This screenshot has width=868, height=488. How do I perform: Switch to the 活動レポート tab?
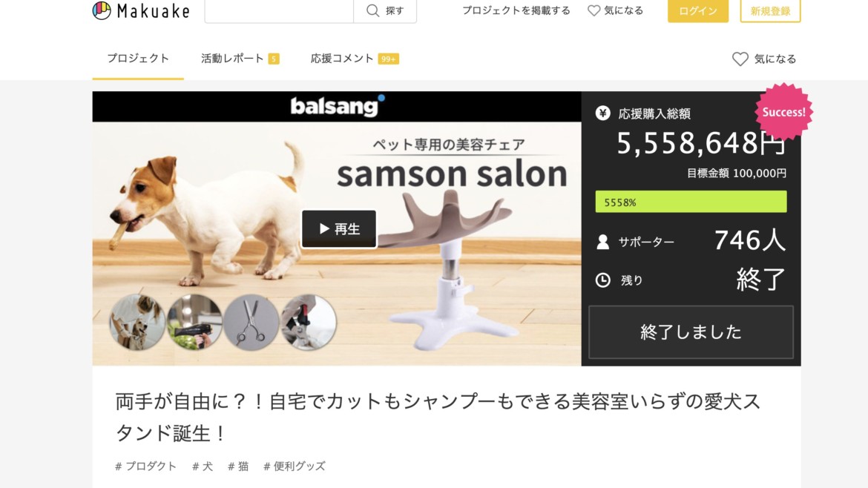pos(240,59)
